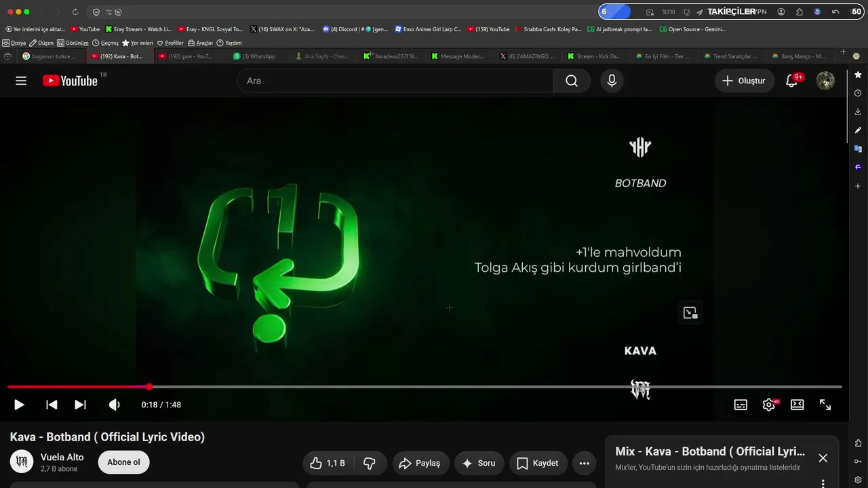The height and width of the screenshot is (488, 868).
Task: Switch to the Barış Manço tab
Action: [x=799, y=56]
